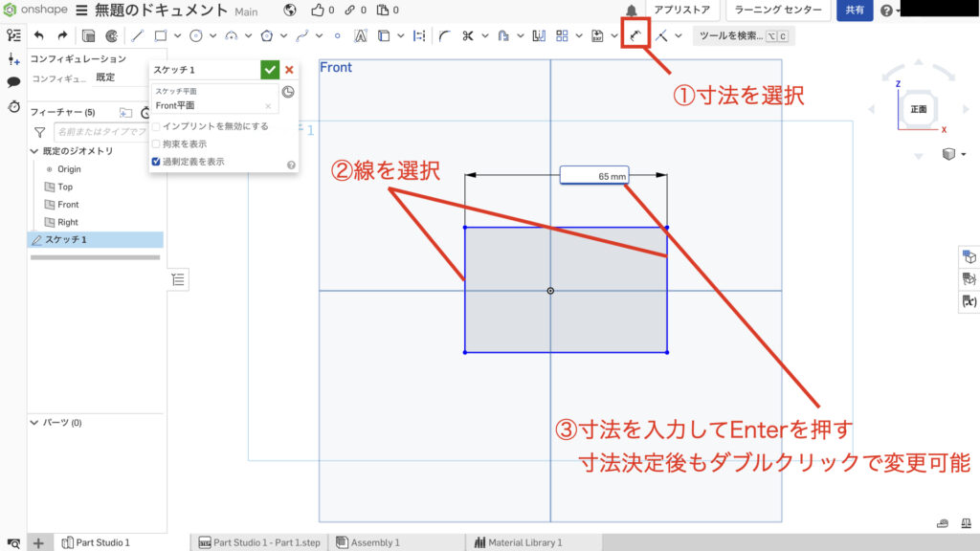980x551 pixels.
Task: Select the Corner rectangle tool
Action: click(161, 35)
